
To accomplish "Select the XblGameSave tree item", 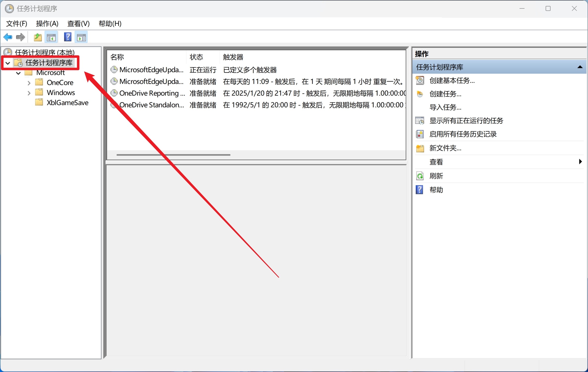I will coord(67,103).
